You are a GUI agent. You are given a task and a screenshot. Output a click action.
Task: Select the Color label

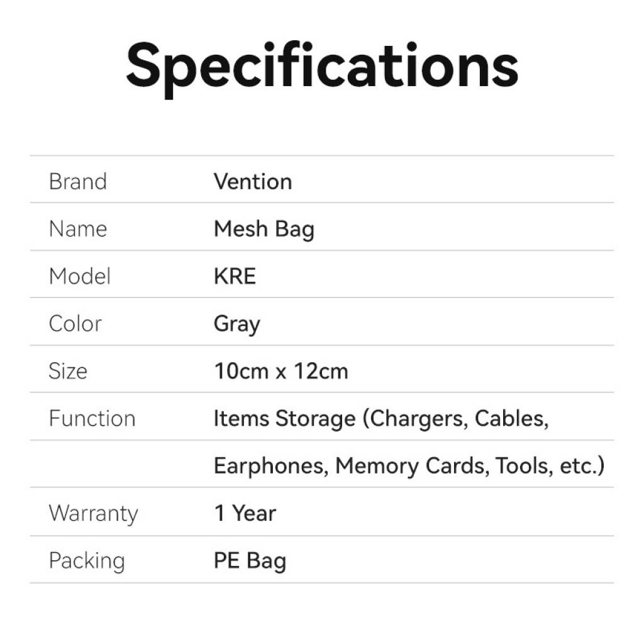pyautogui.click(x=75, y=324)
